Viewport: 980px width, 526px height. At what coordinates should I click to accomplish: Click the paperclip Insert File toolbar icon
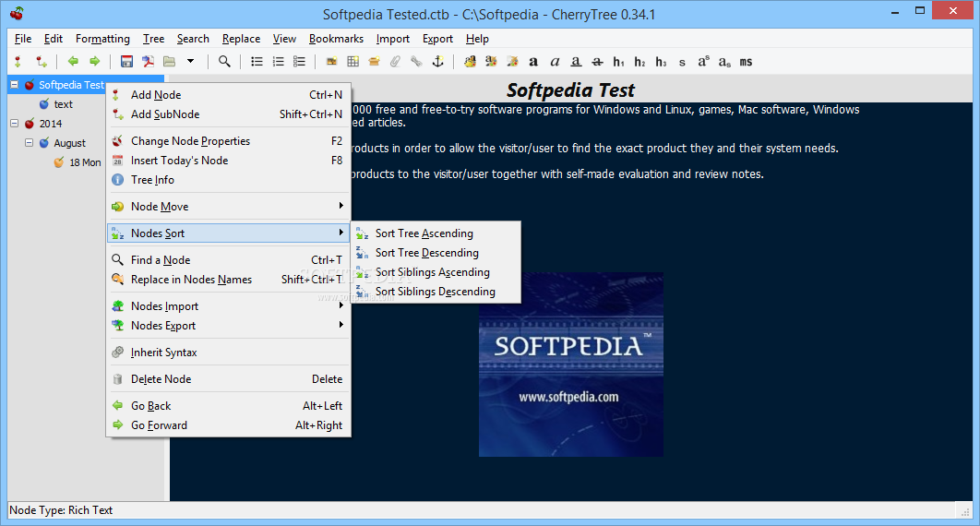pos(396,61)
